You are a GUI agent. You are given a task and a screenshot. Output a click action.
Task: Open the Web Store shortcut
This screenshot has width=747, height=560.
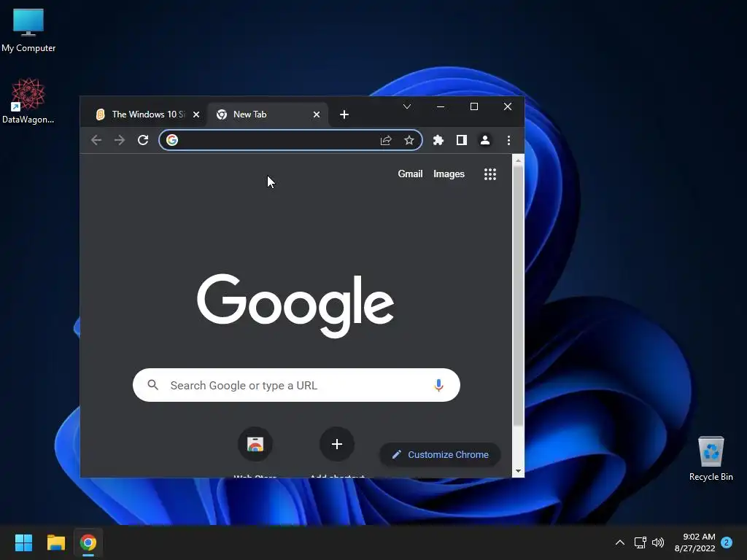(255, 444)
